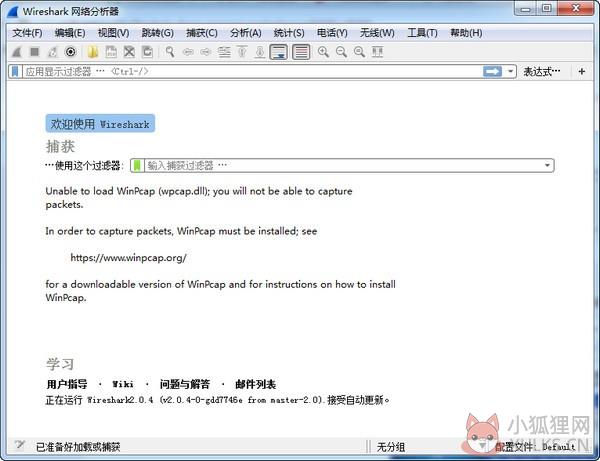Open 帮助(H) menu

tap(466, 33)
